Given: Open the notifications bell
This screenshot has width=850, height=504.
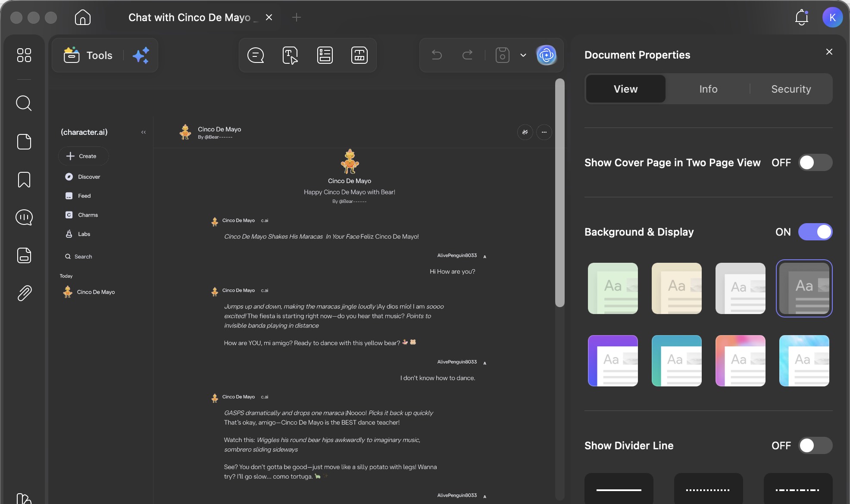Looking at the screenshot, I should pos(801,17).
